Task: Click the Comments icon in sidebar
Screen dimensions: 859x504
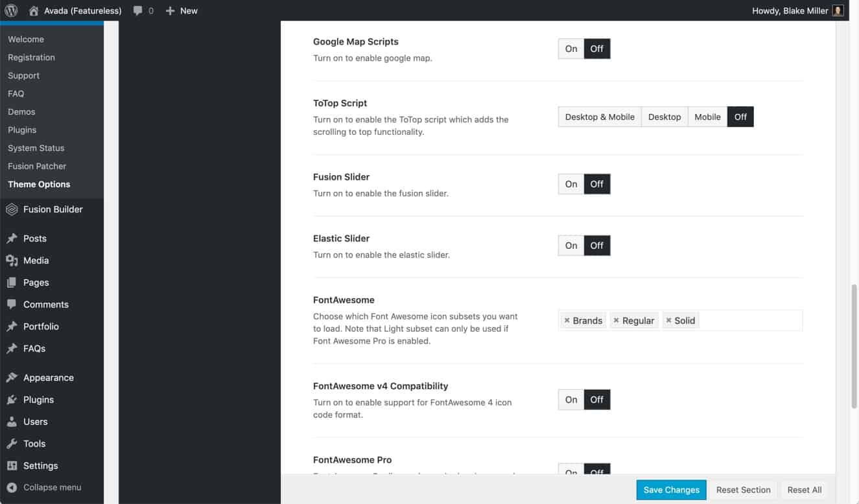Action: [x=12, y=304]
